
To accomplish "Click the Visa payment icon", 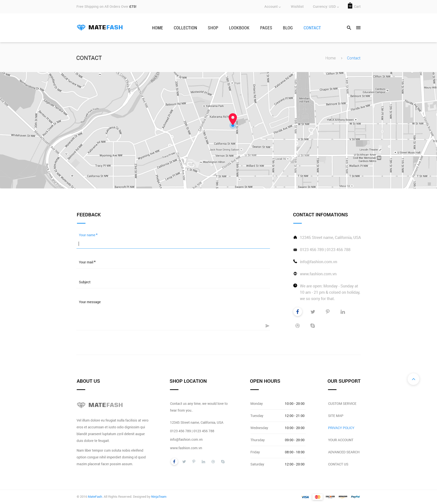I will (305, 497).
